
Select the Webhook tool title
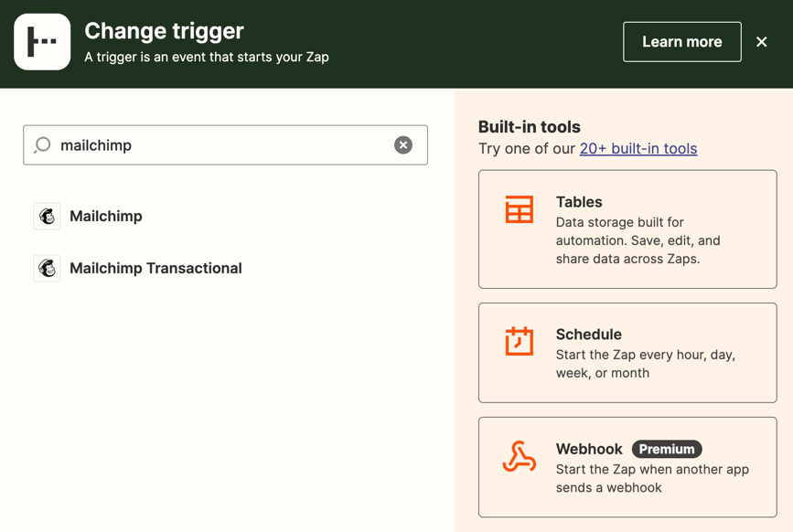coord(589,449)
